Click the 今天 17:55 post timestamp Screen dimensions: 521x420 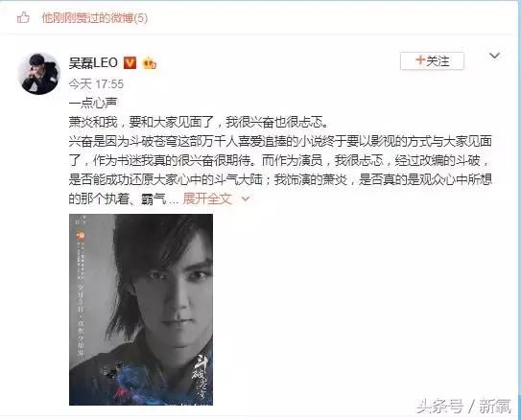click(x=96, y=84)
